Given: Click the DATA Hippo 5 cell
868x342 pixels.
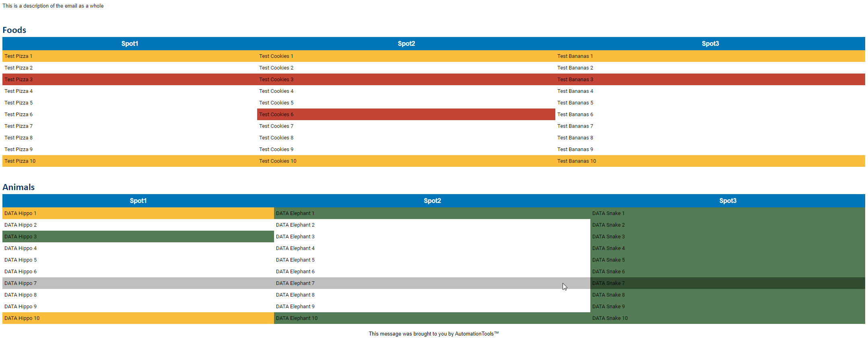Looking at the screenshot, I should tap(138, 260).
